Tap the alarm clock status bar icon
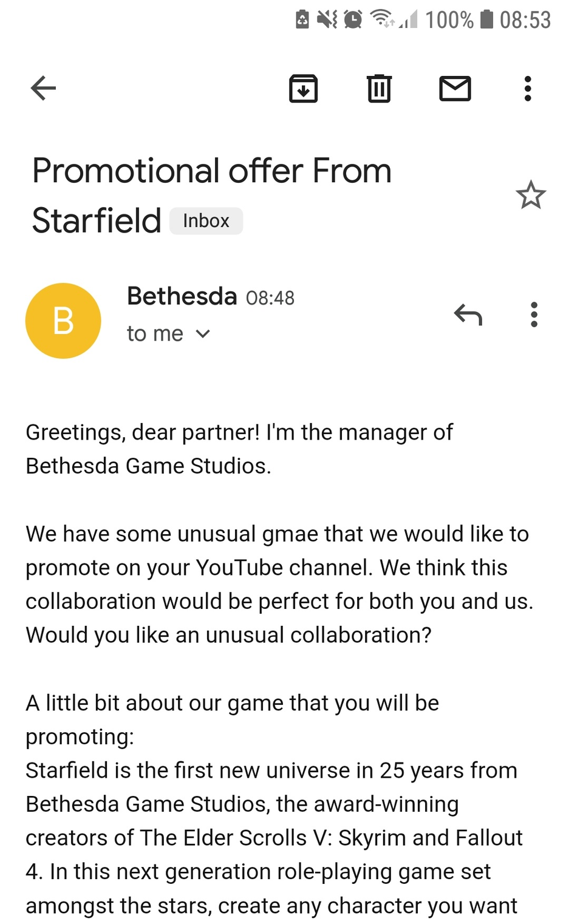 tap(353, 19)
